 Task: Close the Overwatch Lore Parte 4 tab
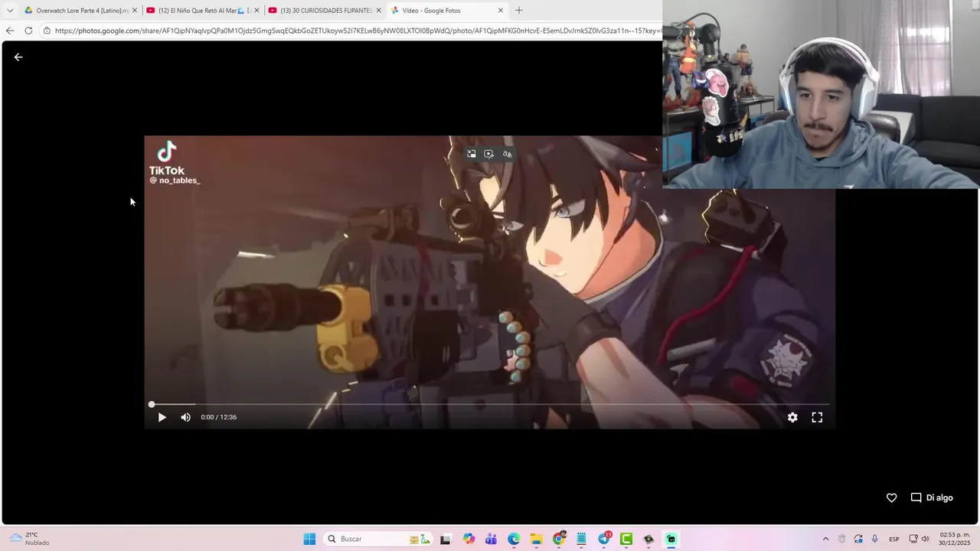click(x=135, y=11)
